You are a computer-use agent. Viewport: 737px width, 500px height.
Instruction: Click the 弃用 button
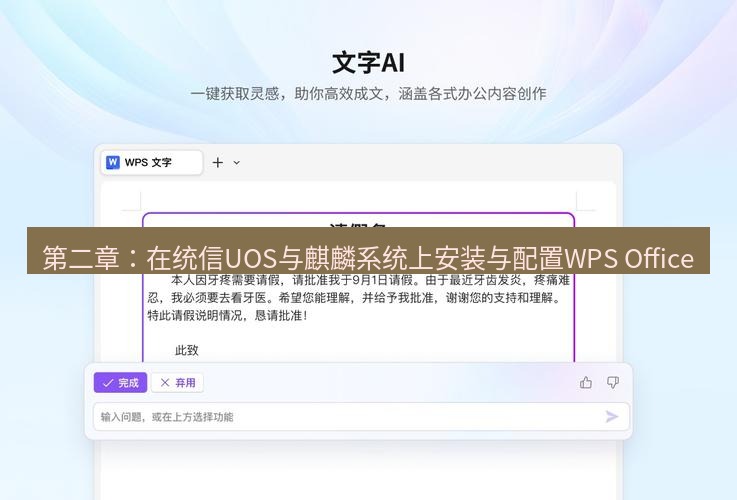click(x=177, y=383)
